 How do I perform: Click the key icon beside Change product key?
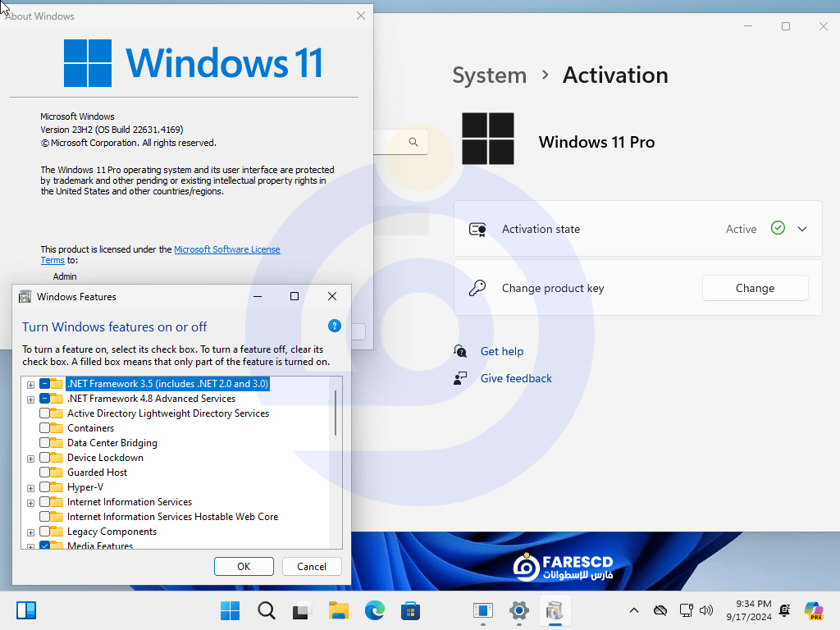click(x=477, y=288)
